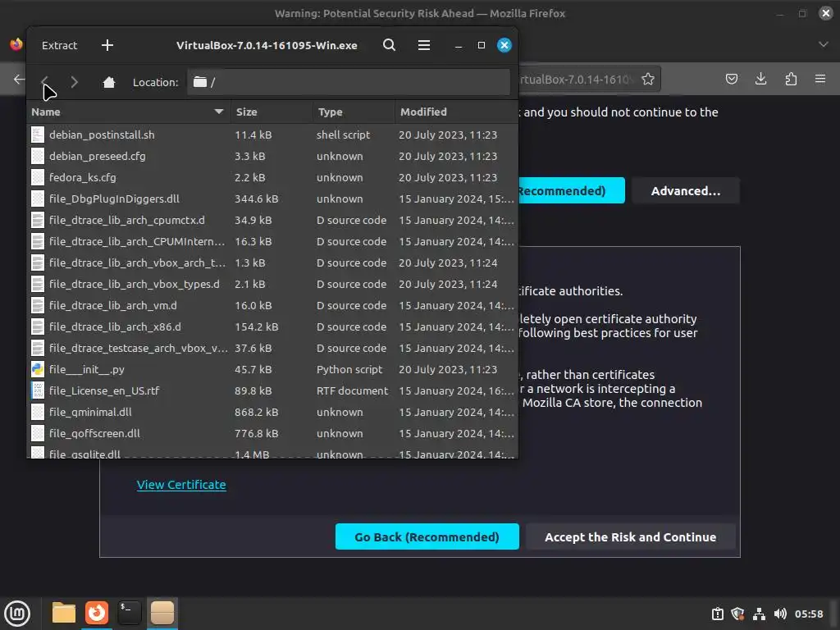This screenshot has height=630, width=840.
Task: Sort file list by Size column
Action: (x=271, y=112)
